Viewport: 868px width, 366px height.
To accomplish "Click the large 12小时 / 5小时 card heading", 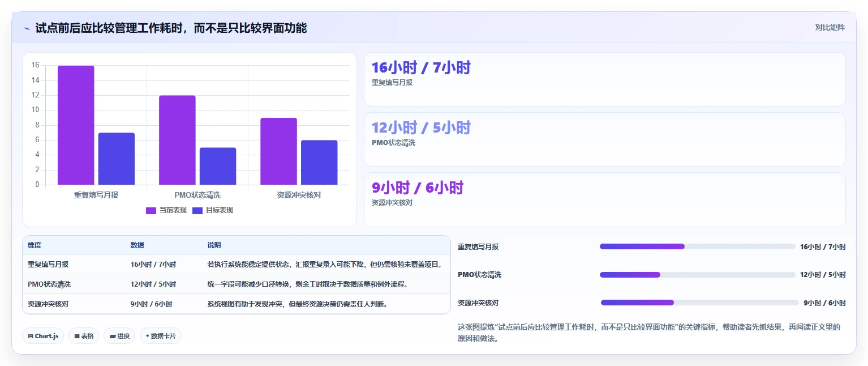I will click(421, 128).
